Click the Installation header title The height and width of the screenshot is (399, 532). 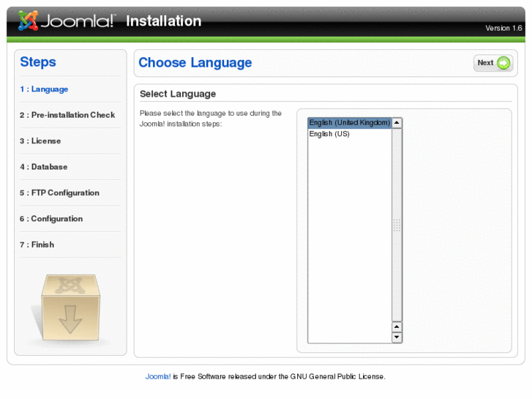click(x=163, y=21)
